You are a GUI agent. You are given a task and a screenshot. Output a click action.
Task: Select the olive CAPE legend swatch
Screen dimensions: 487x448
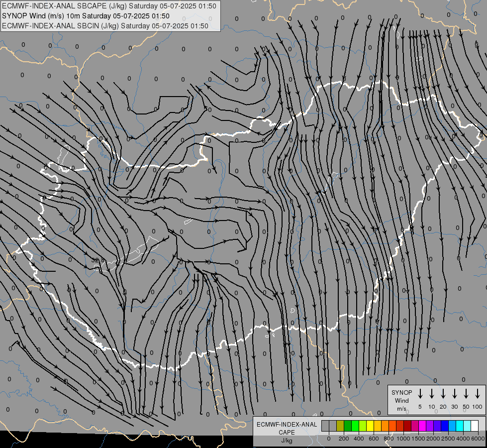click(340, 426)
